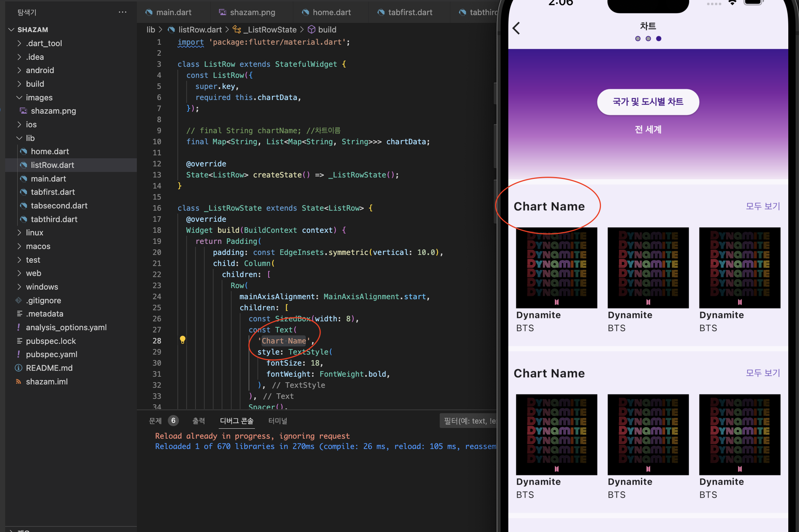This screenshot has width=799, height=532.
Task: Expand the test folder
Action: 19,260
